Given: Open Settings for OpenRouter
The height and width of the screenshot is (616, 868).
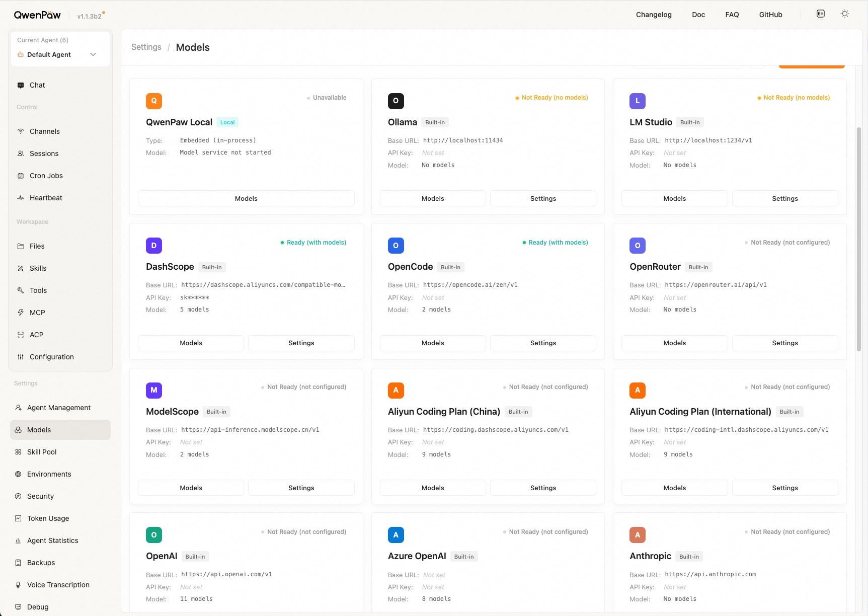Looking at the screenshot, I should tap(785, 343).
